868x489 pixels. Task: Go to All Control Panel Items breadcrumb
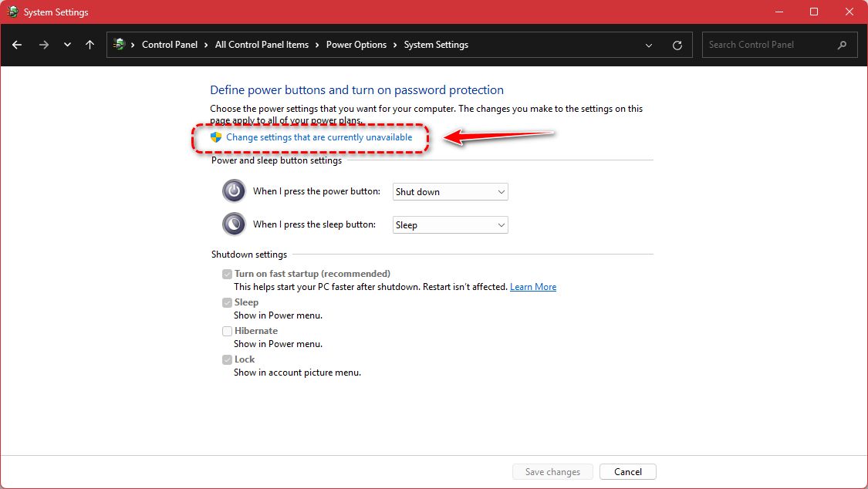pyautogui.click(x=262, y=45)
